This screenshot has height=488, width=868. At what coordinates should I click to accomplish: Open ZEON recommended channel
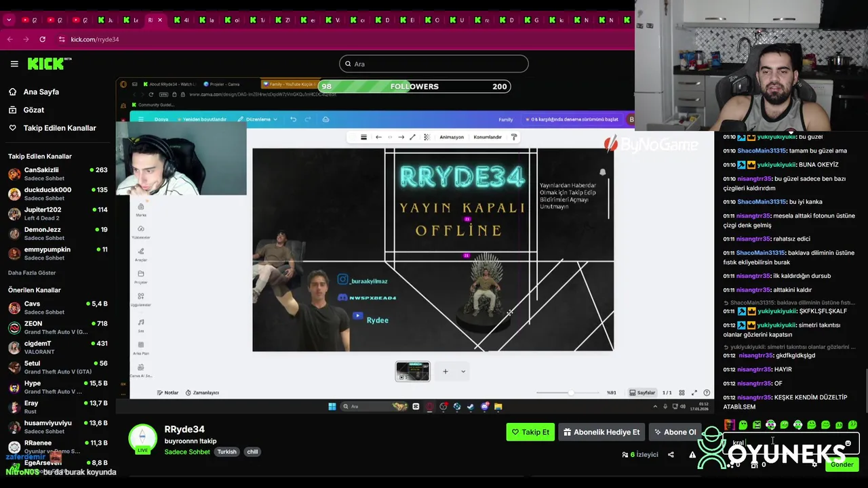(58, 327)
